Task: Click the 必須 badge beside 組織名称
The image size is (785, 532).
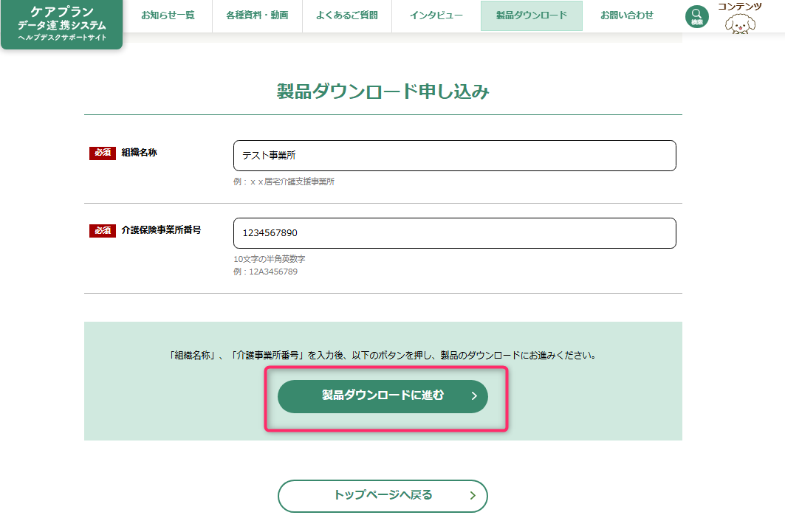Action: tap(103, 153)
